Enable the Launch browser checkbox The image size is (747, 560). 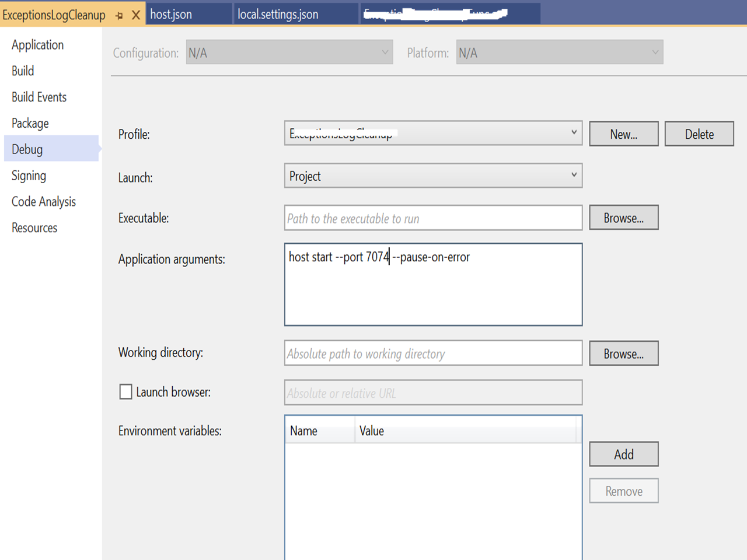[x=125, y=392]
